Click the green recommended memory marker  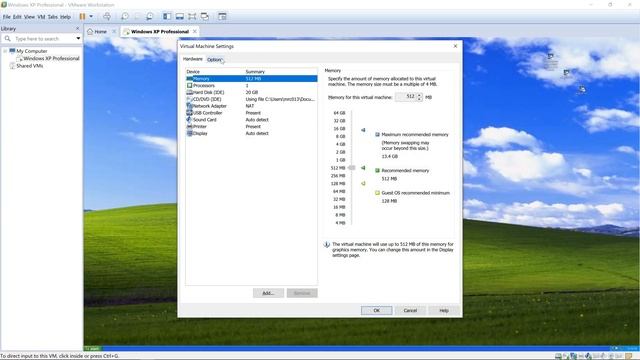363,168
